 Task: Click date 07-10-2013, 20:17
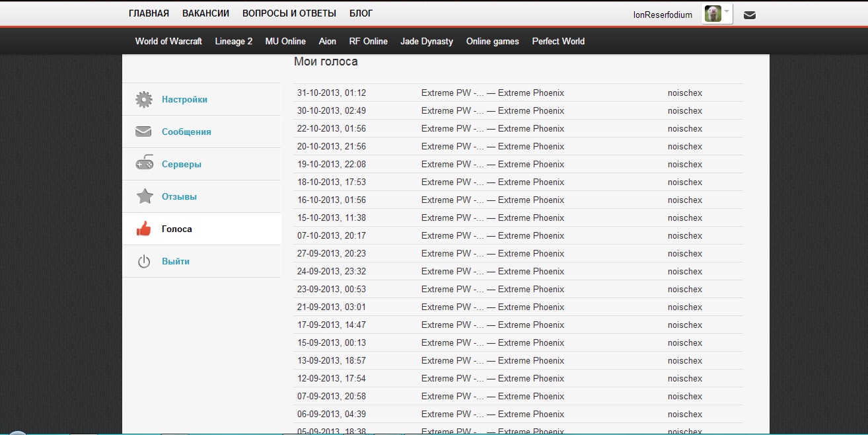332,236
